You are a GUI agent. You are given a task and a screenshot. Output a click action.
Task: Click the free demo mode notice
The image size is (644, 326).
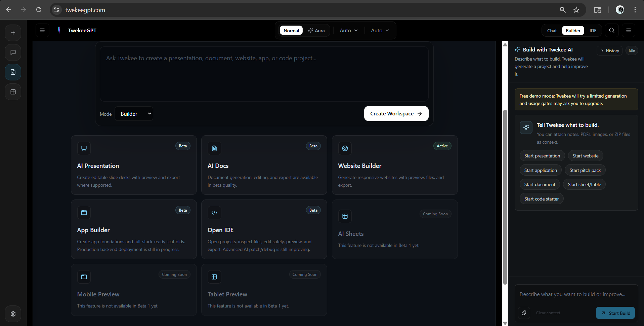(576, 100)
